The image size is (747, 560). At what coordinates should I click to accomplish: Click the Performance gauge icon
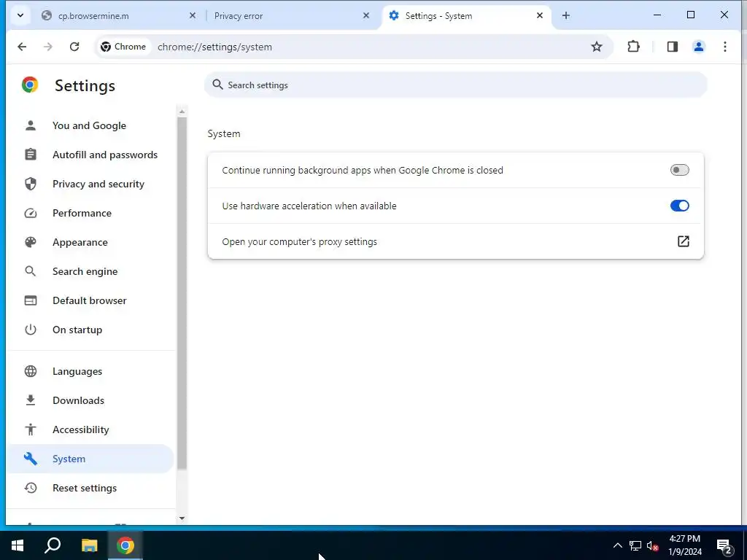[31, 213]
